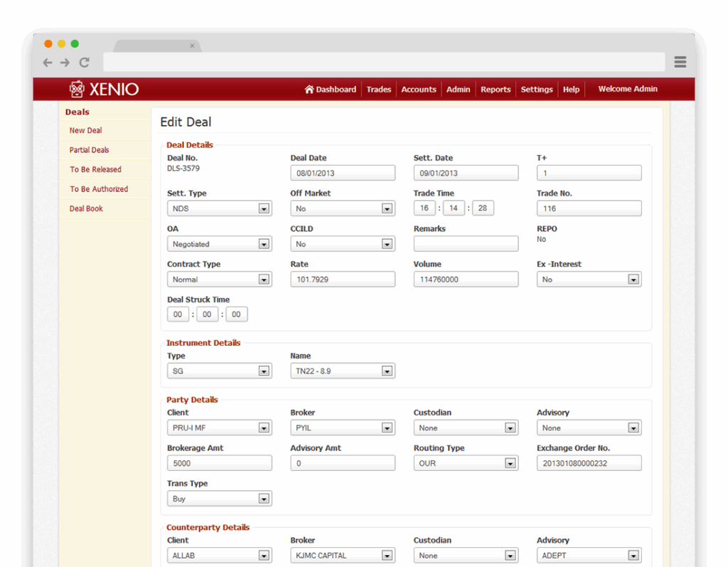Open the Deal Book

pos(86,208)
